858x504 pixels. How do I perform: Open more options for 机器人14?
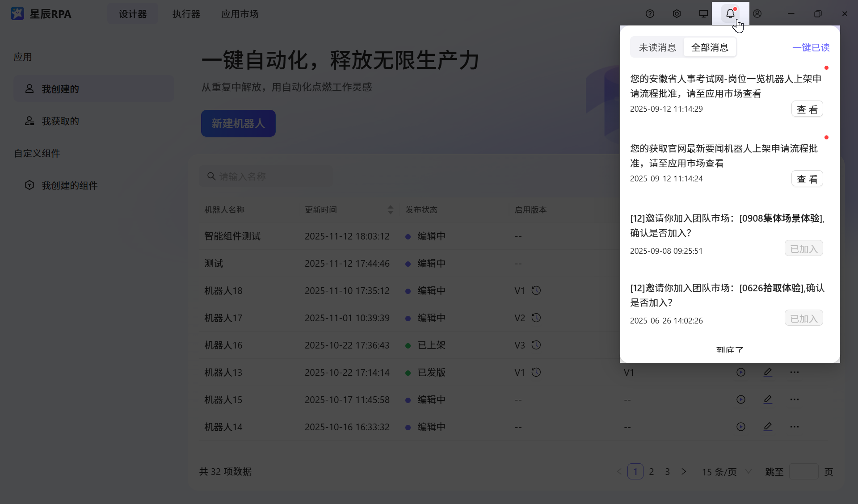(x=794, y=426)
